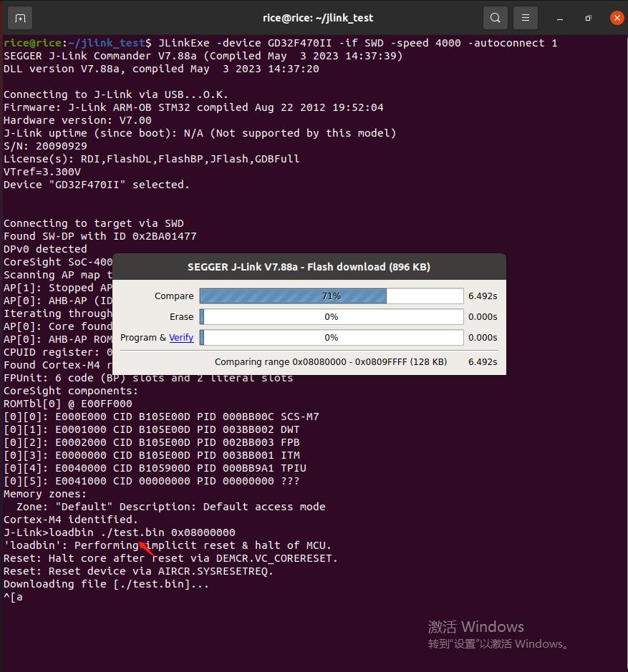This screenshot has width=628, height=672.
Task: Click the 'Device "GD32F470II" selected.' line
Action: pyautogui.click(x=97, y=185)
